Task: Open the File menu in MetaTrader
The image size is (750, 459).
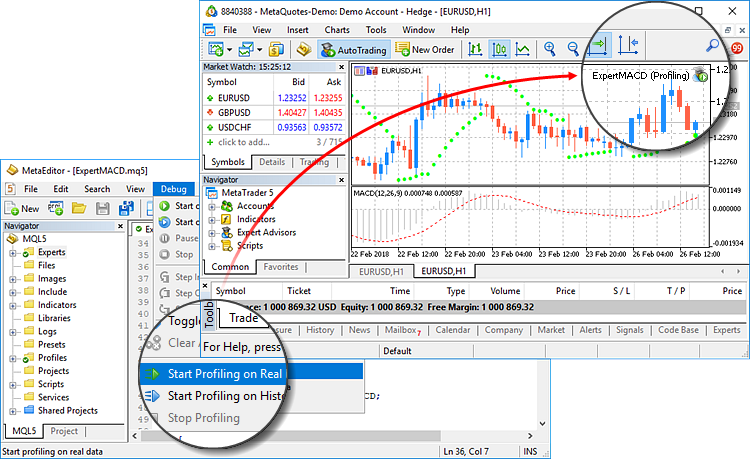Action: (x=230, y=30)
